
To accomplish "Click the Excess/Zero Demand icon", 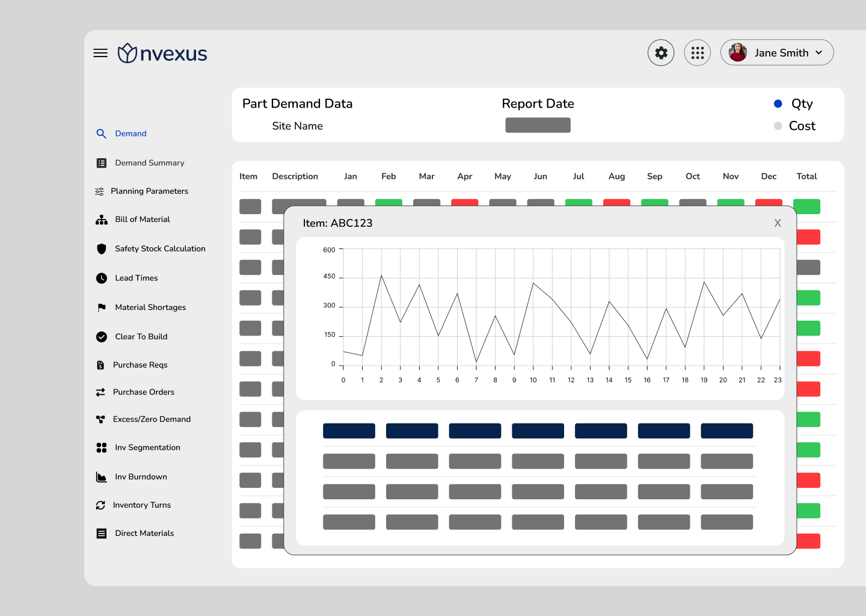I will [100, 419].
